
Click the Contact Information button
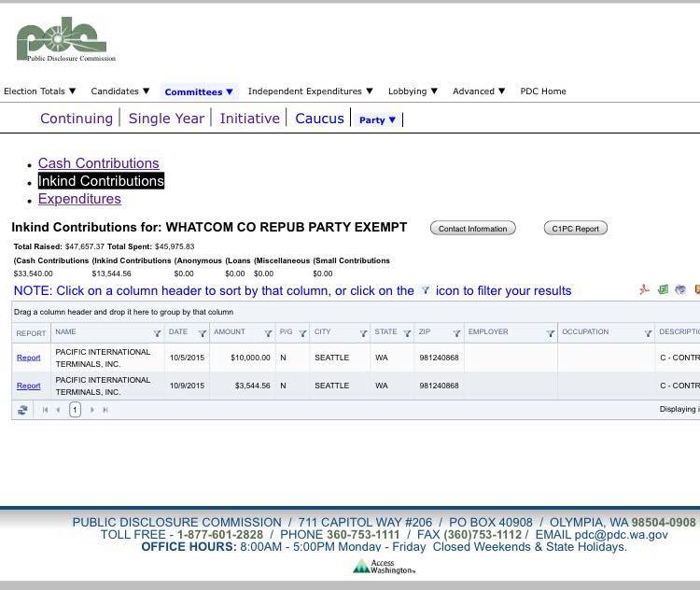(x=472, y=229)
